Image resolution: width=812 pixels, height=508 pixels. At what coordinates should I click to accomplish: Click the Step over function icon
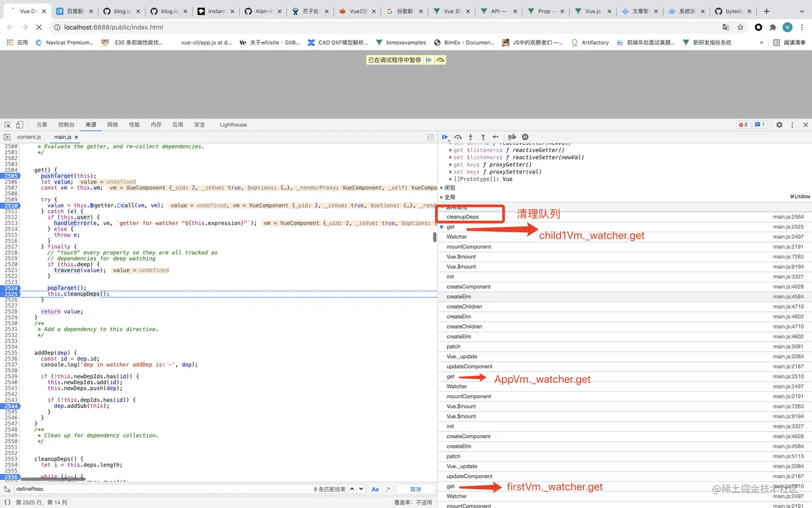click(458, 137)
